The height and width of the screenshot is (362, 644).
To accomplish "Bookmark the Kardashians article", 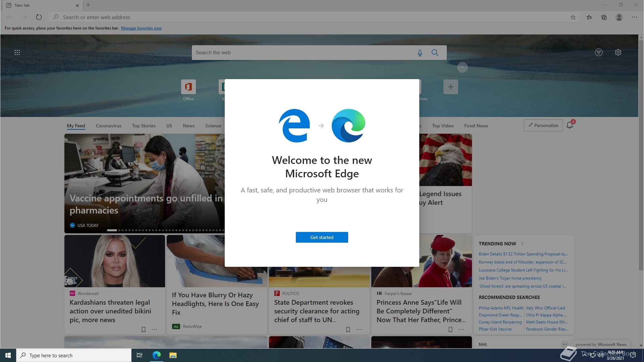I will click(x=144, y=329).
